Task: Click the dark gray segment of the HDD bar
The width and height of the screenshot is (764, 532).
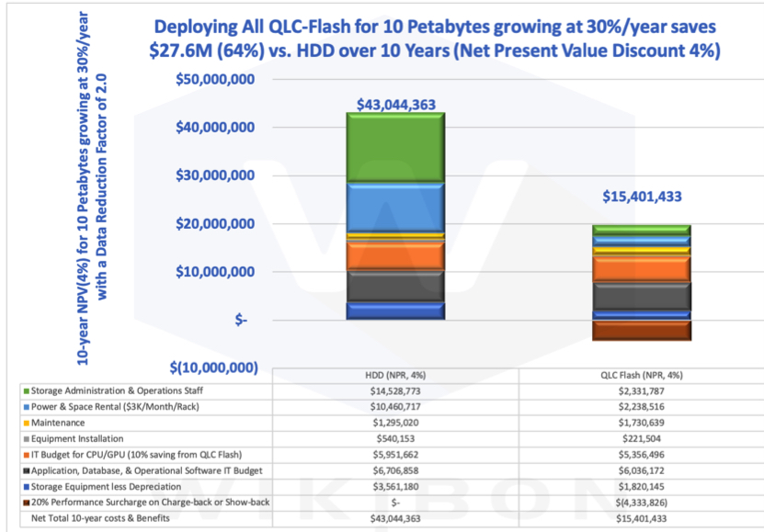Action: pos(395,287)
